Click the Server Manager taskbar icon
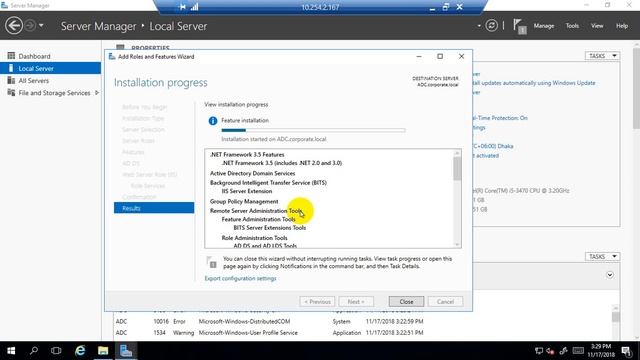Image resolution: width=640 pixels, height=360 pixels. tap(126, 351)
